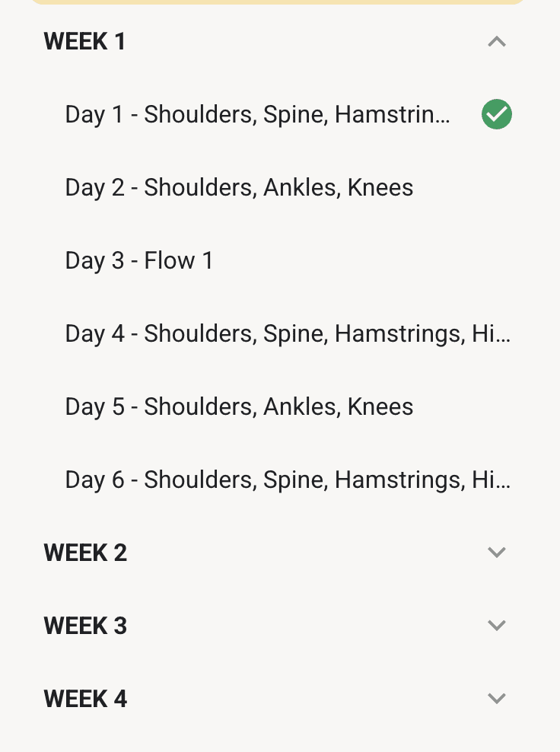This screenshot has height=752, width=560.
Task: Click the yellow bar above Week 1
Action: (x=278, y=2)
